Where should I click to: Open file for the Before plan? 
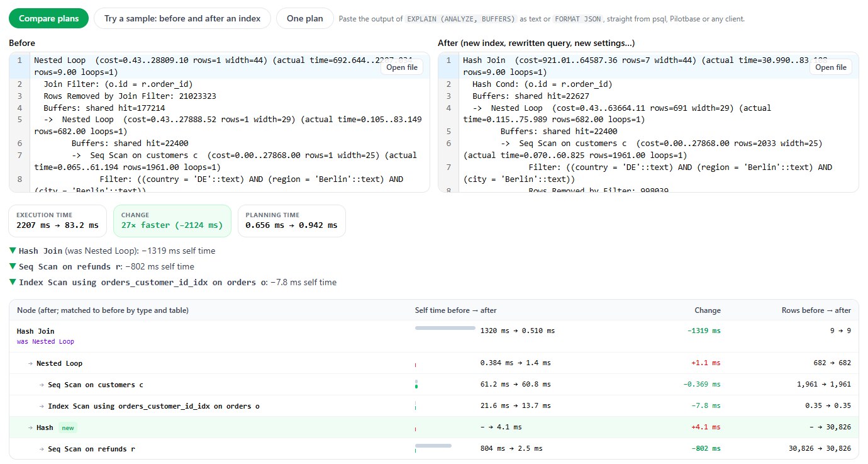[402, 67]
